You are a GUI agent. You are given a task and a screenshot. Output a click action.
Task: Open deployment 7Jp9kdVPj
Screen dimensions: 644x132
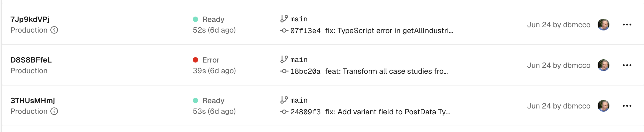tap(30, 19)
